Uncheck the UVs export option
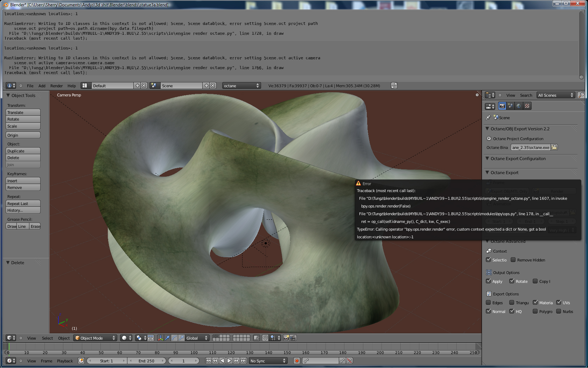 (559, 303)
